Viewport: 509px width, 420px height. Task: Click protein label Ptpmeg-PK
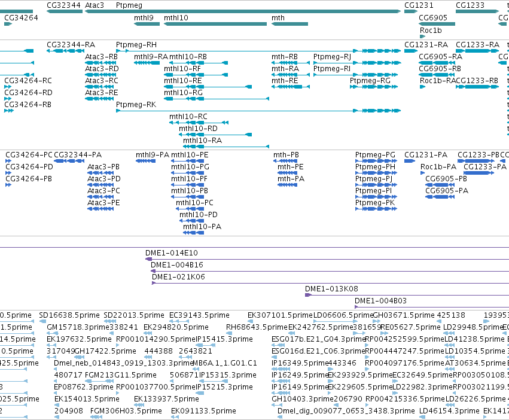(x=375, y=203)
